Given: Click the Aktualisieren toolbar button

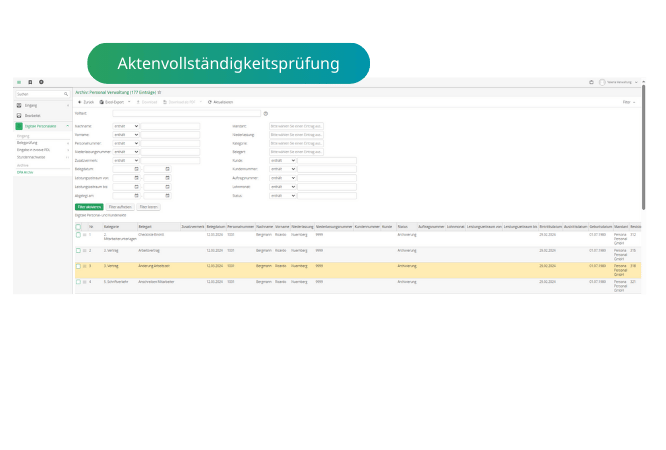Looking at the screenshot, I should point(220,102).
